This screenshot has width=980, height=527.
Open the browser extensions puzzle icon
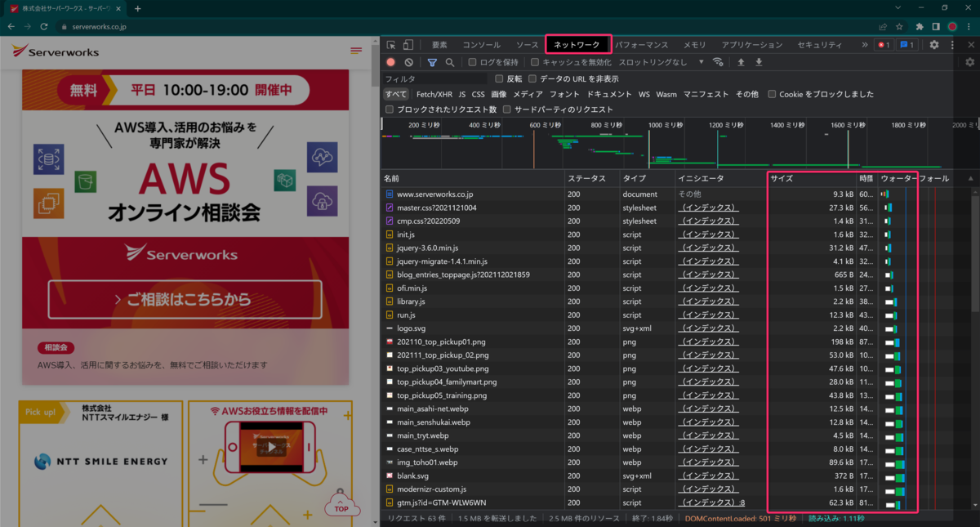coord(920,26)
